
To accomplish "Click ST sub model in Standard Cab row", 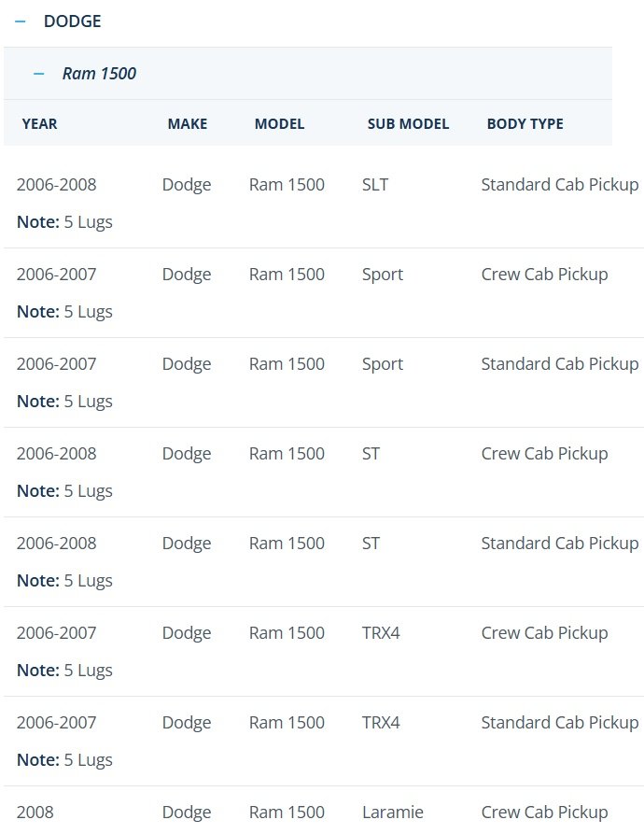I will point(371,544).
